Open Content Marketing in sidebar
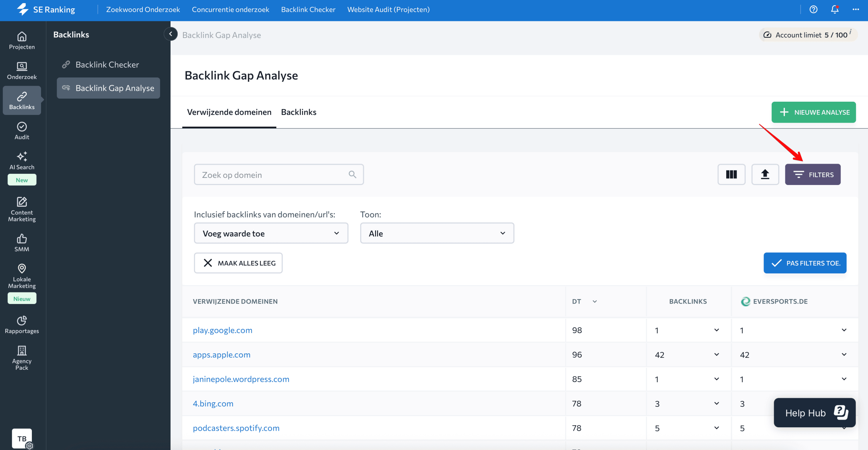 pyautogui.click(x=22, y=209)
